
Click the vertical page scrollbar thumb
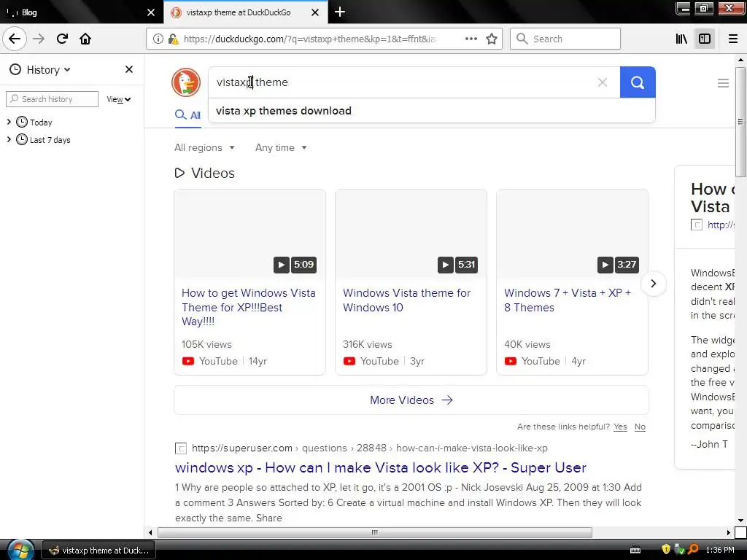[x=740, y=122]
